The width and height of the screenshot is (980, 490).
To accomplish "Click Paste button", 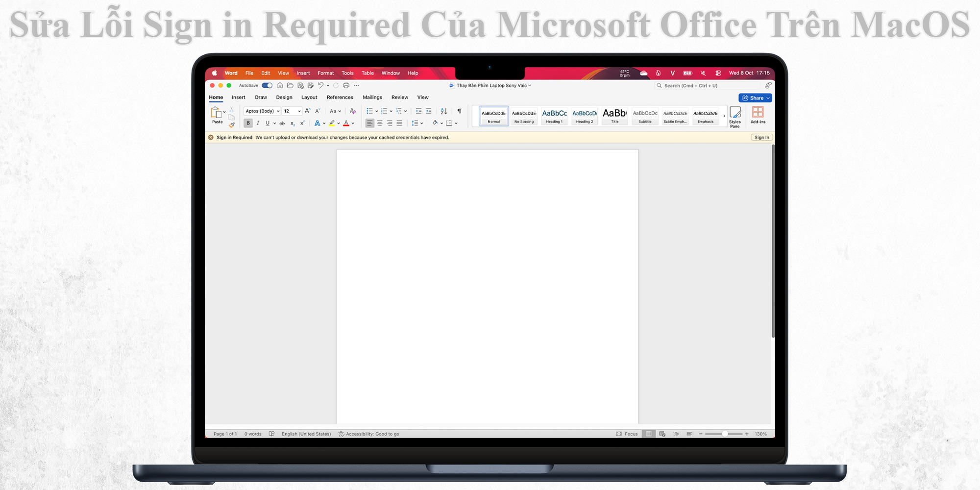I will pos(217,116).
